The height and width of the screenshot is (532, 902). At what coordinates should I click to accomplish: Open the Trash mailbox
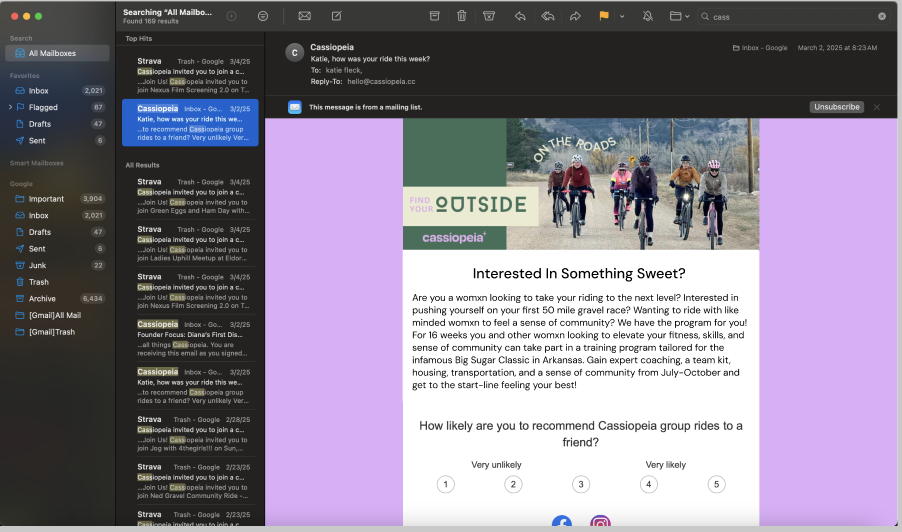pyautogui.click(x=57, y=282)
